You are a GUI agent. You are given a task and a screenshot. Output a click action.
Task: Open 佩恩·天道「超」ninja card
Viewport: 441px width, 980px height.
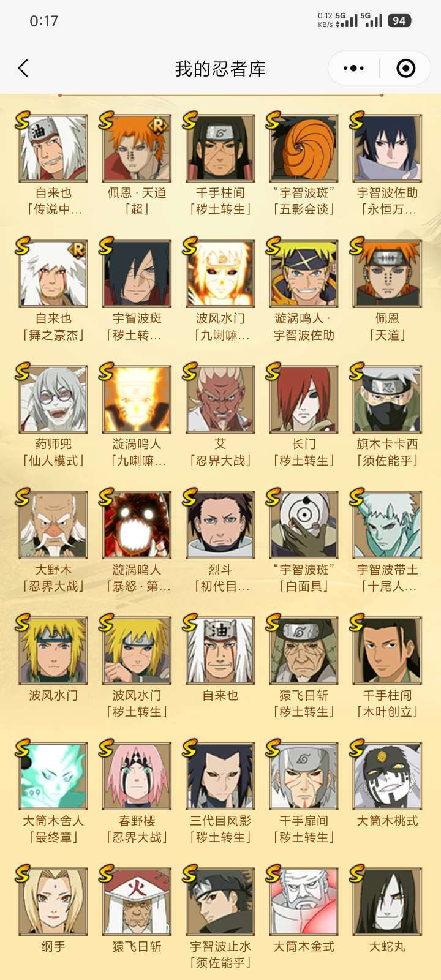tap(137, 148)
